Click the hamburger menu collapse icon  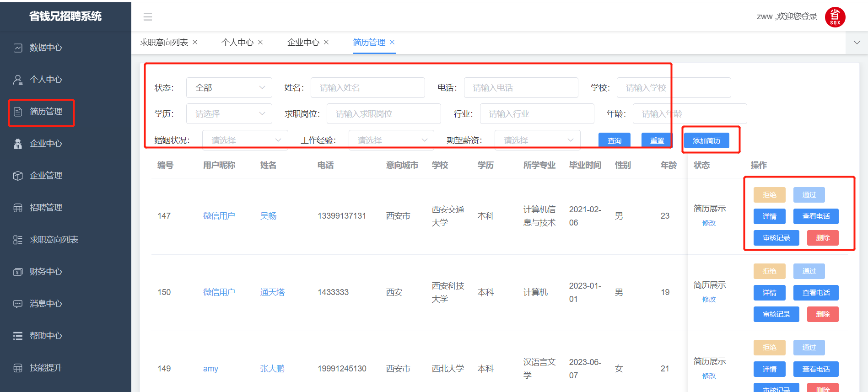point(147,17)
